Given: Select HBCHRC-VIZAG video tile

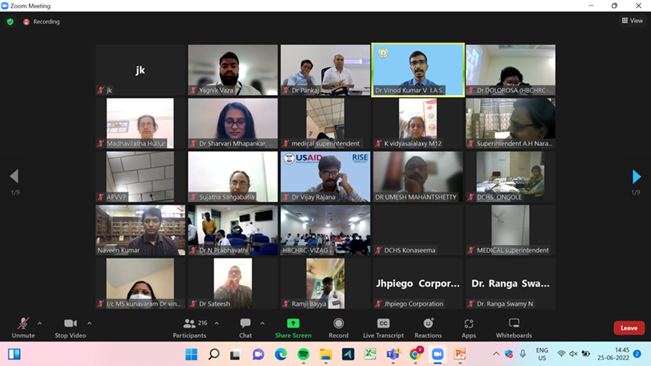Looking at the screenshot, I should pyautogui.click(x=325, y=230).
